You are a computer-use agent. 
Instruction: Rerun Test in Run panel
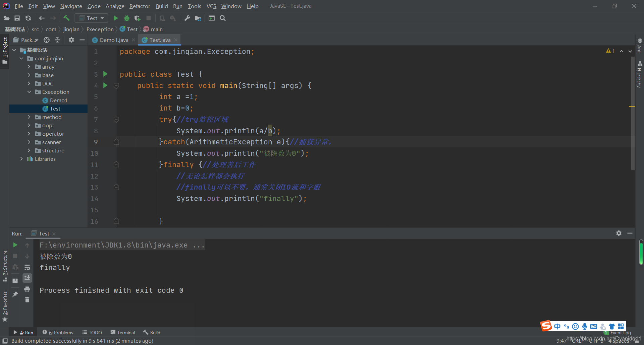click(15, 245)
